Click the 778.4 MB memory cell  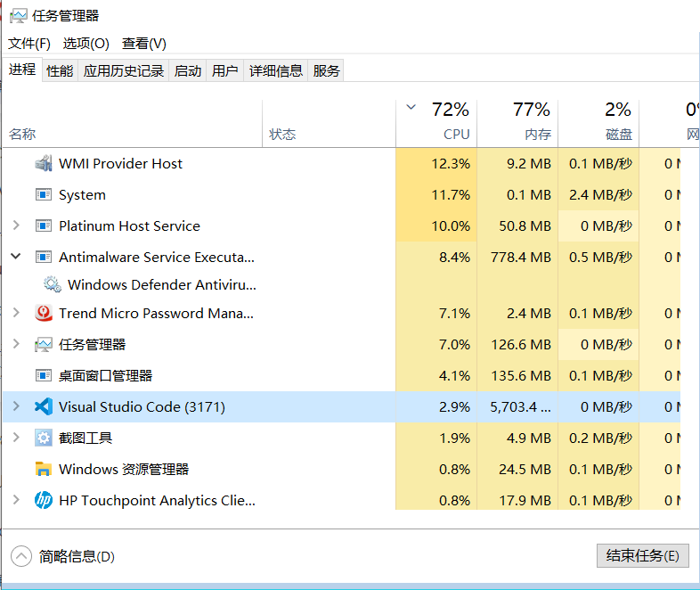[517, 258]
